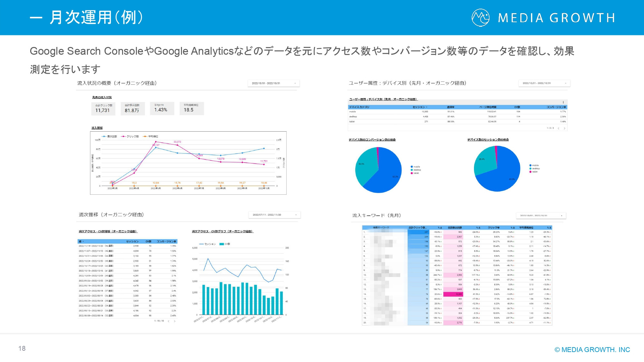Click the sort indicator on the 週 column header

pos(83,241)
